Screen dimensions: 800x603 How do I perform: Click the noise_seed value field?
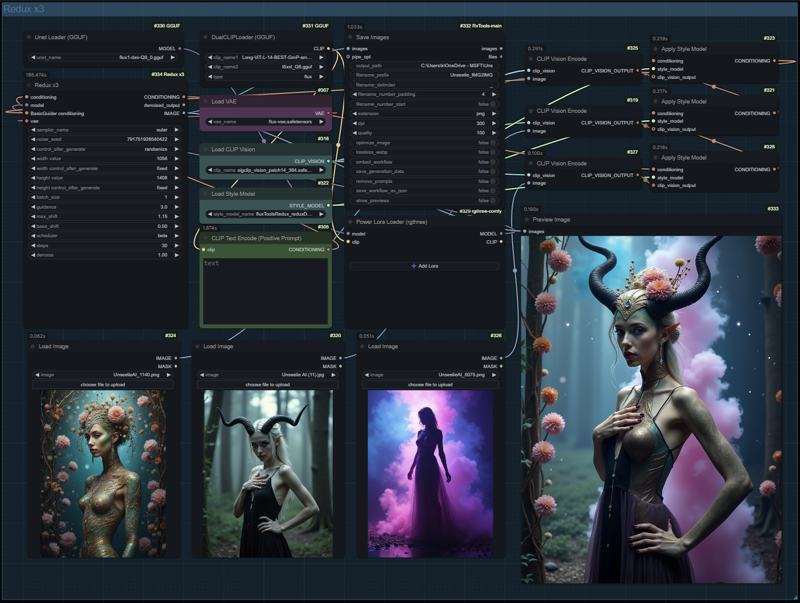pos(105,139)
